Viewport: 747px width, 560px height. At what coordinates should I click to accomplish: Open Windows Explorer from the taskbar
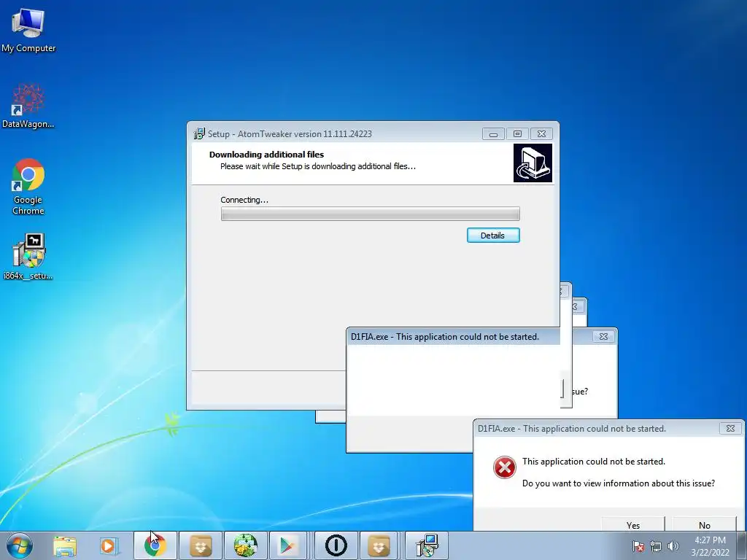point(65,545)
